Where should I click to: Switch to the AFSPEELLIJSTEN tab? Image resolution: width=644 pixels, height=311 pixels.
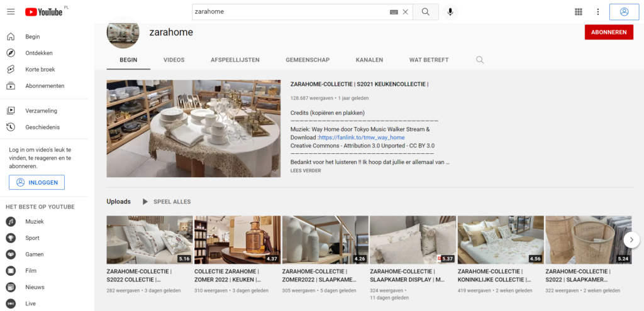click(235, 60)
